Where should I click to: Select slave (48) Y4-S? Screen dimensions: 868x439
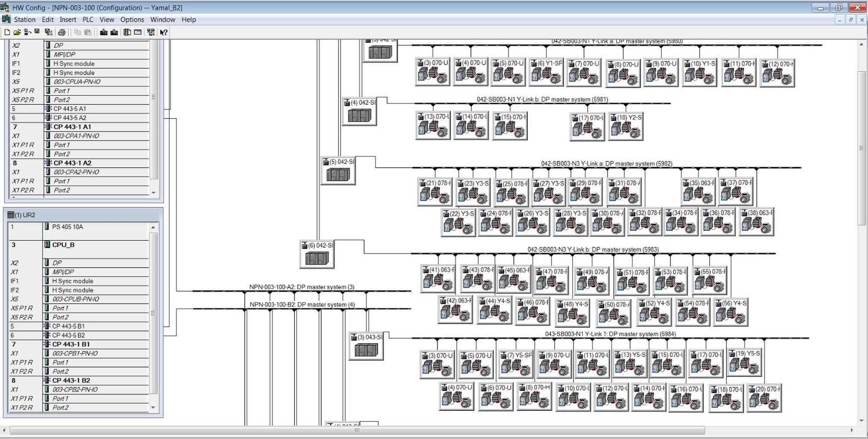572,313
